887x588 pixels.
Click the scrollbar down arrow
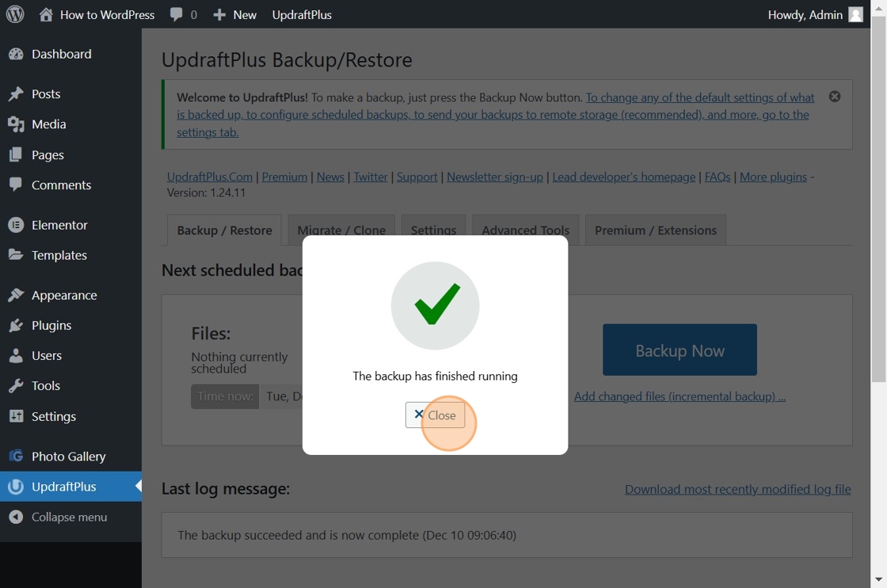point(878,579)
